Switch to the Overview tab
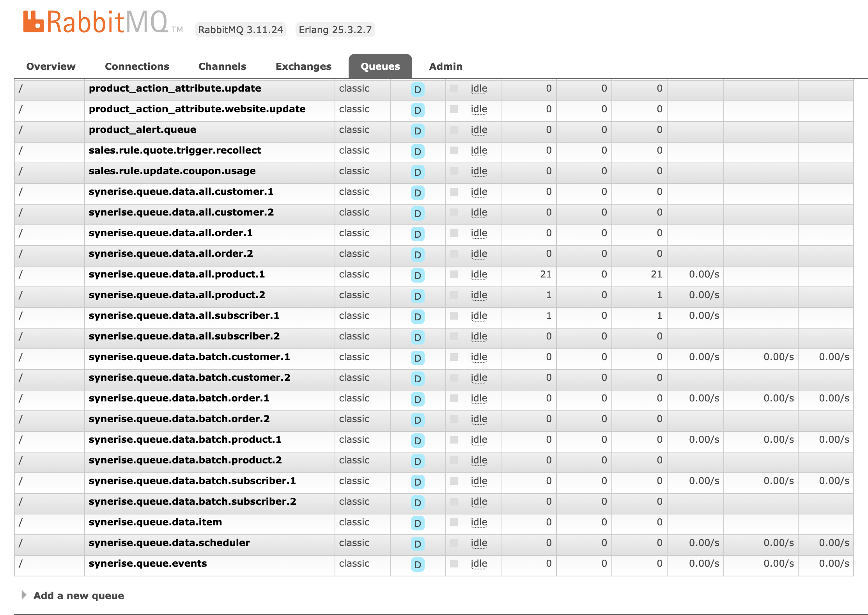Screen dimensions: 868x615 coord(51,66)
